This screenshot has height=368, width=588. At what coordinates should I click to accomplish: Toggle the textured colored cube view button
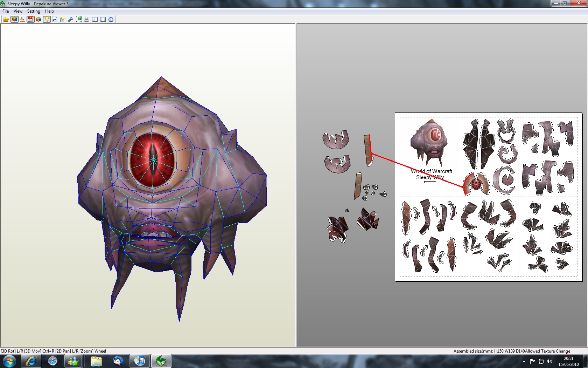[x=14, y=20]
